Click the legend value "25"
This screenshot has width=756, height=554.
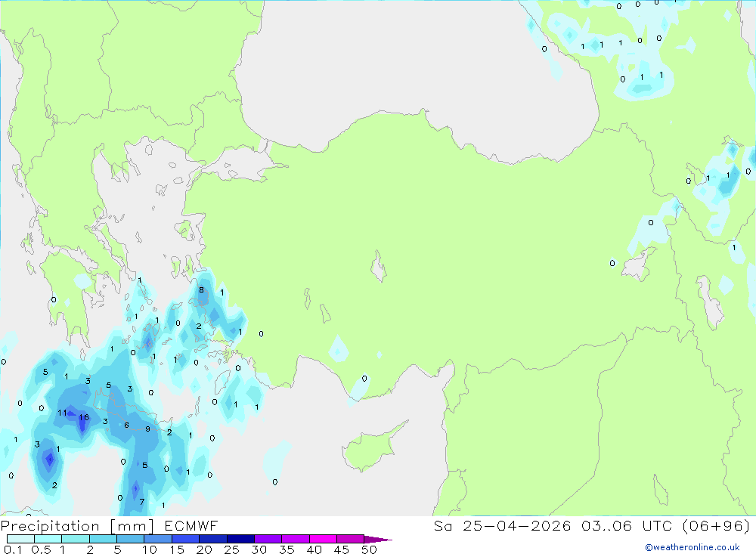[x=231, y=549]
